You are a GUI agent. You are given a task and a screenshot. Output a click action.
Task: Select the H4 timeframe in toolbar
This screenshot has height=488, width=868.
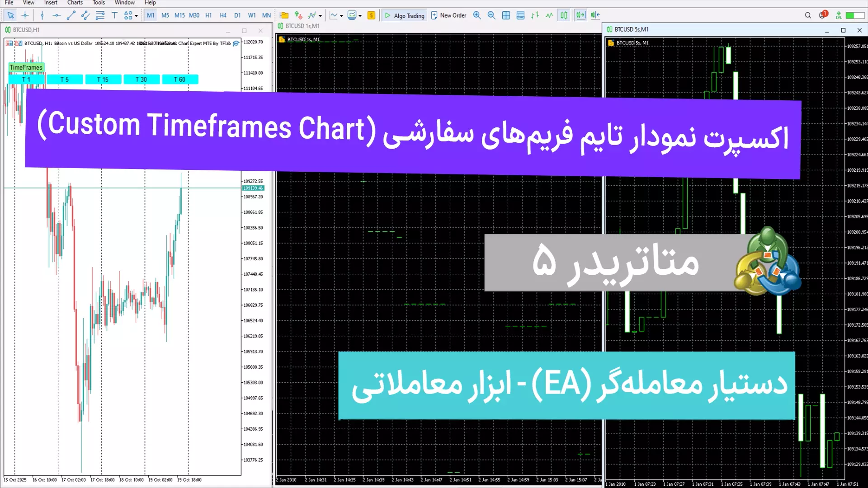point(223,15)
